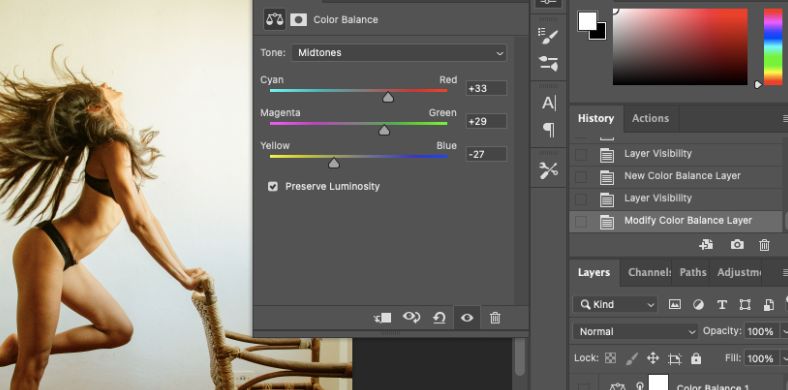The image size is (788, 390).
Task: Click view previous state icon
Action: click(x=411, y=318)
